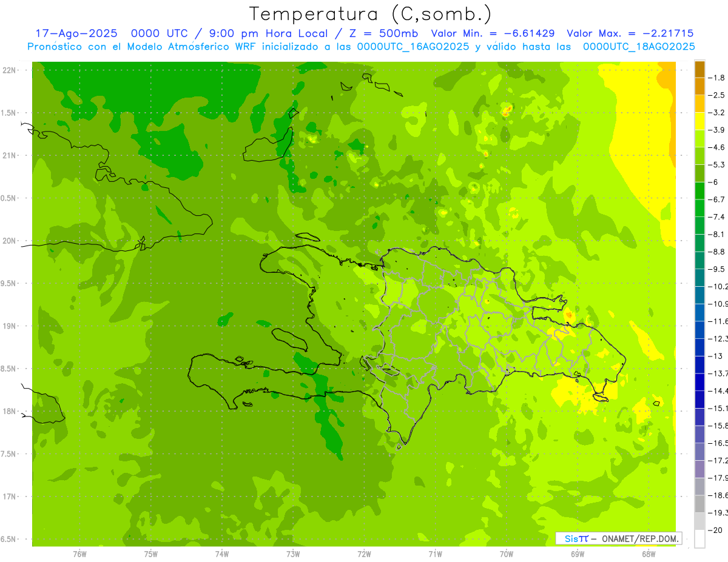Screen dimensions: 728x562
Task: Click the "75W" longitude label
Action: (151, 554)
